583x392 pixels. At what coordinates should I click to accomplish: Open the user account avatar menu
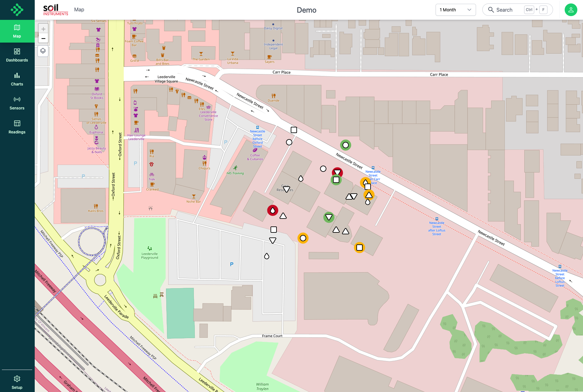(x=571, y=10)
